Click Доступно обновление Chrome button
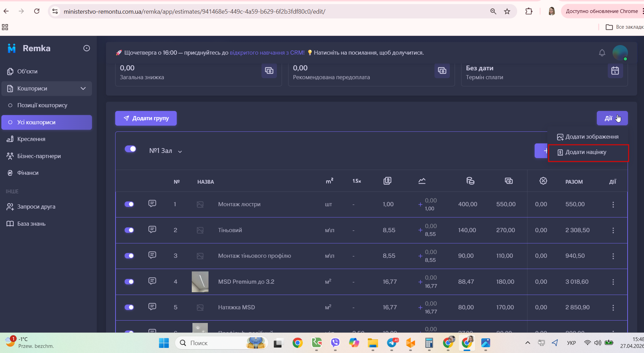 click(602, 11)
